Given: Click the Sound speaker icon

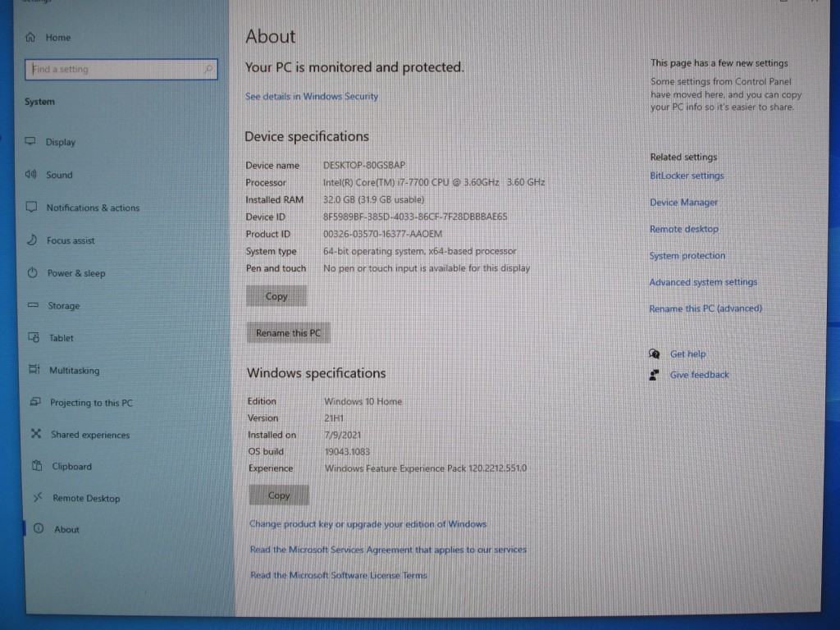Looking at the screenshot, I should click(x=31, y=174).
